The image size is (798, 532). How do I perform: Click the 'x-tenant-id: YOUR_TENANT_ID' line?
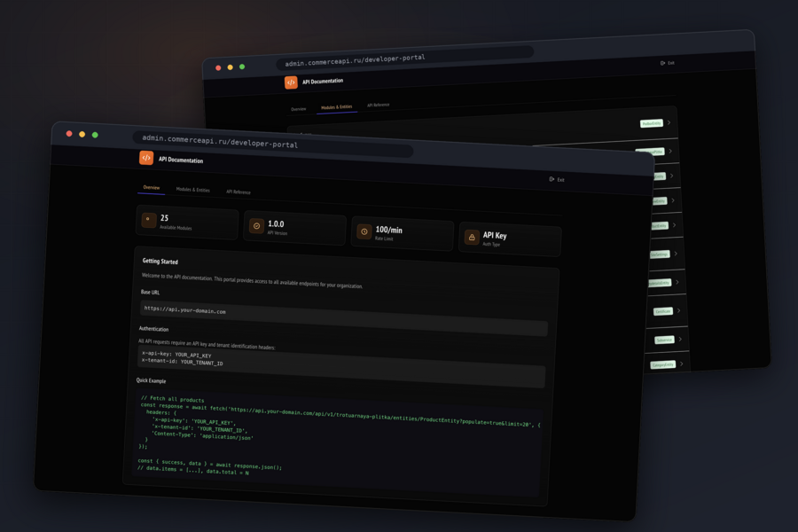182,362
